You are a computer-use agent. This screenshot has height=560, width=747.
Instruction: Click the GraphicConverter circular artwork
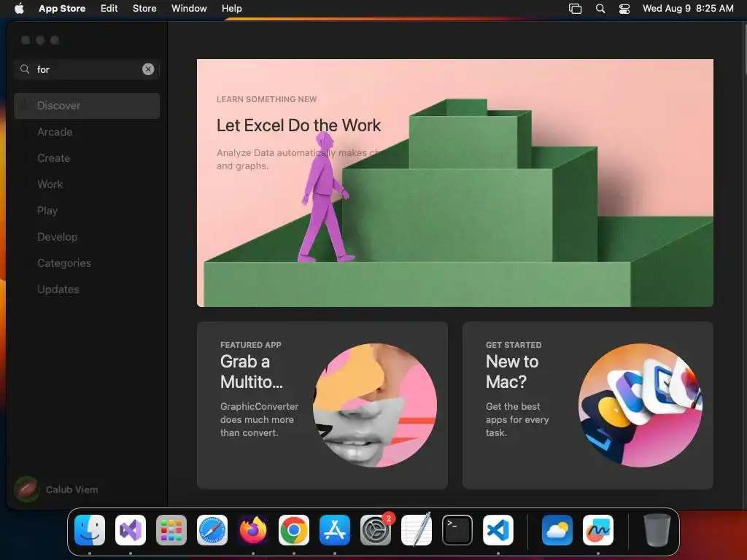[375, 405]
